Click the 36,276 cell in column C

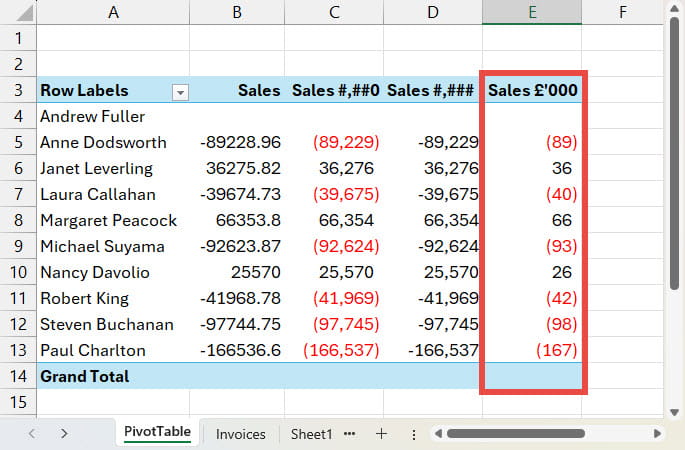click(334, 168)
